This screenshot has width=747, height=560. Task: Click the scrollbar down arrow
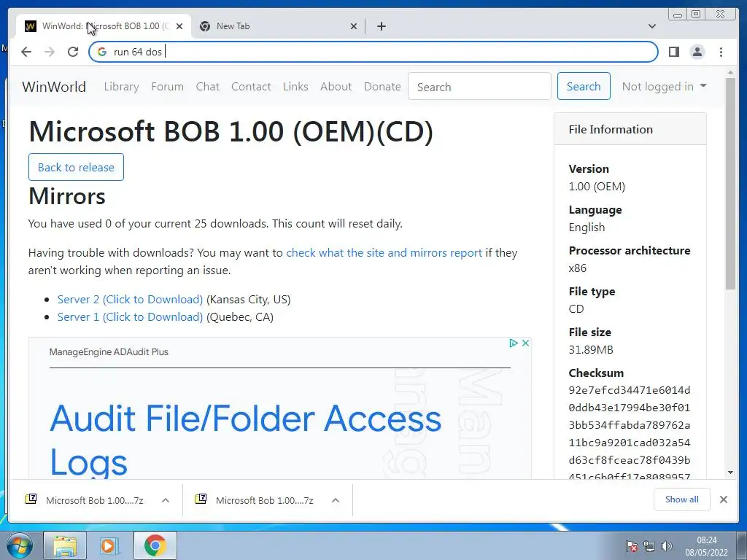click(x=730, y=472)
